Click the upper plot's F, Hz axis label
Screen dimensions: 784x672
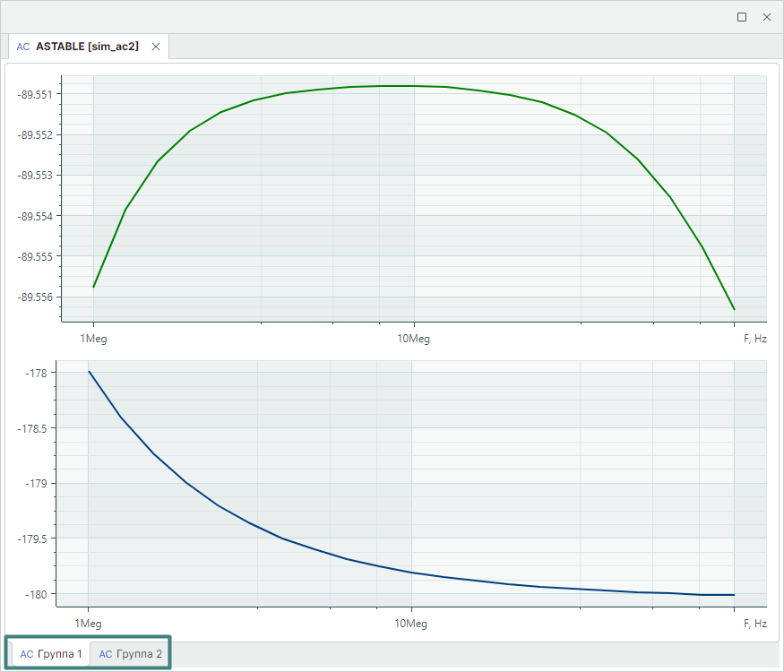(754, 339)
